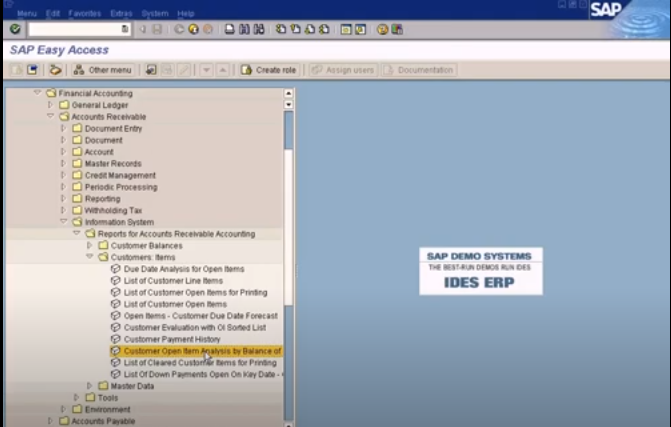Go to First Page icon
Image resolution: width=671 pixels, height=427 pixels.
click(281, 29)
